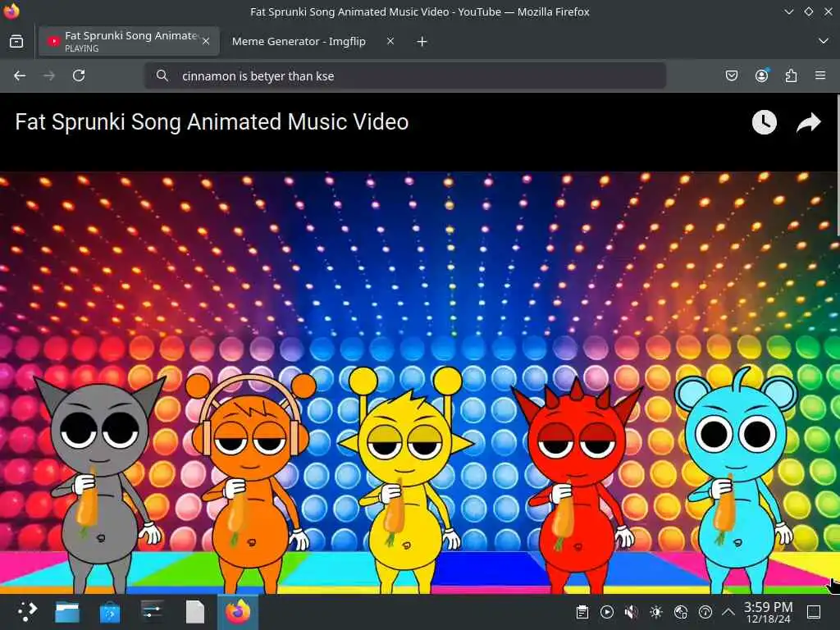Open the Extensions puzzle icon
The image size is (840, 630).
coord(791,75)
